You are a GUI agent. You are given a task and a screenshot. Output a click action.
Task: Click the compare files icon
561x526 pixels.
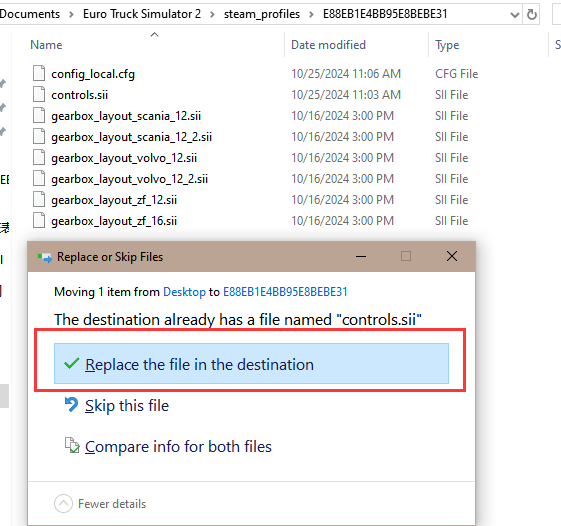point(72,445)
